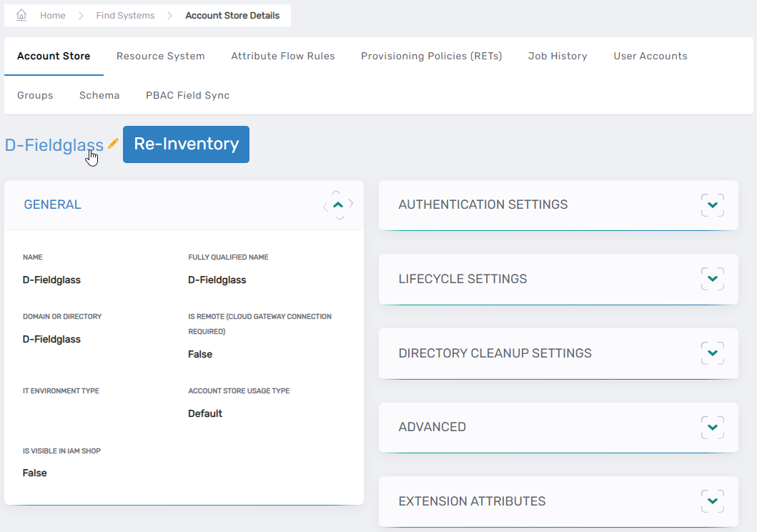
Task: Open the Schema tab
Action: tap(99, 96)
